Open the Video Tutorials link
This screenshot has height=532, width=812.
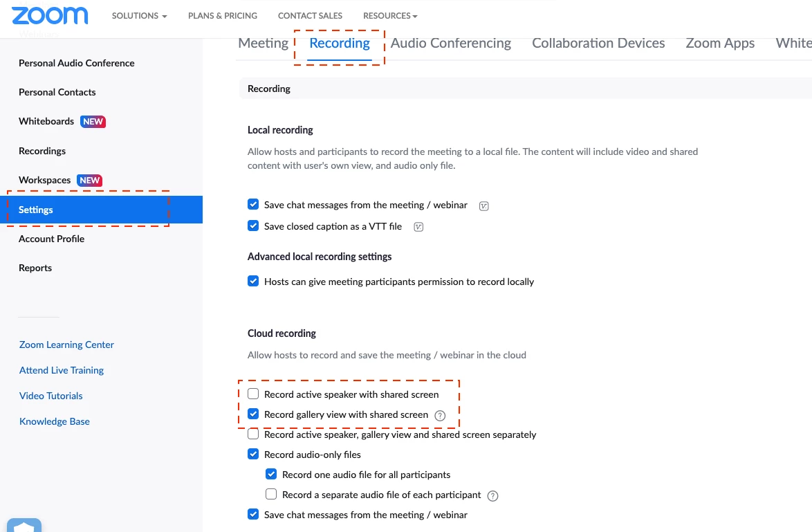pyautogui.click(x=50, y=396)
